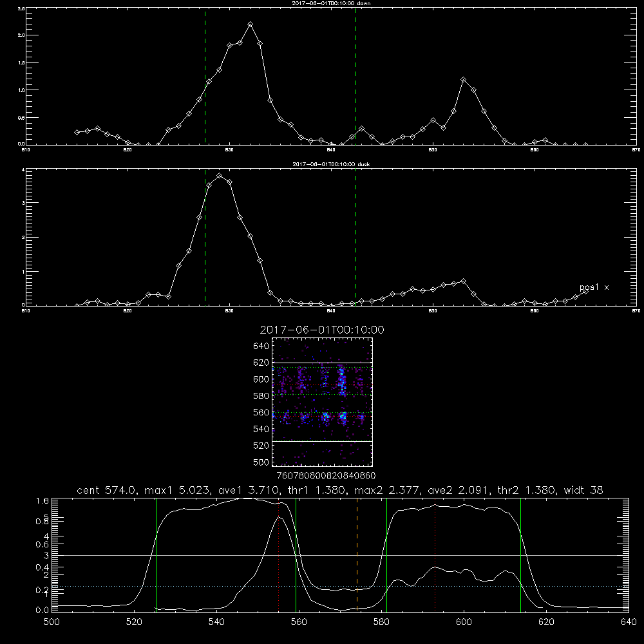644x644 pixels.
Task: Click the statistics title starting with "cent 574.0"
Action: (340, 490)
